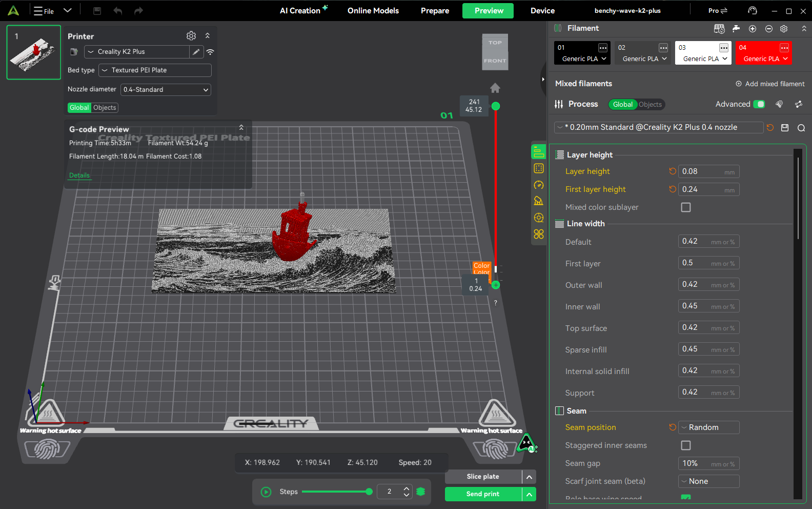
Task: Open the Device tab
Action: point(542,11)
